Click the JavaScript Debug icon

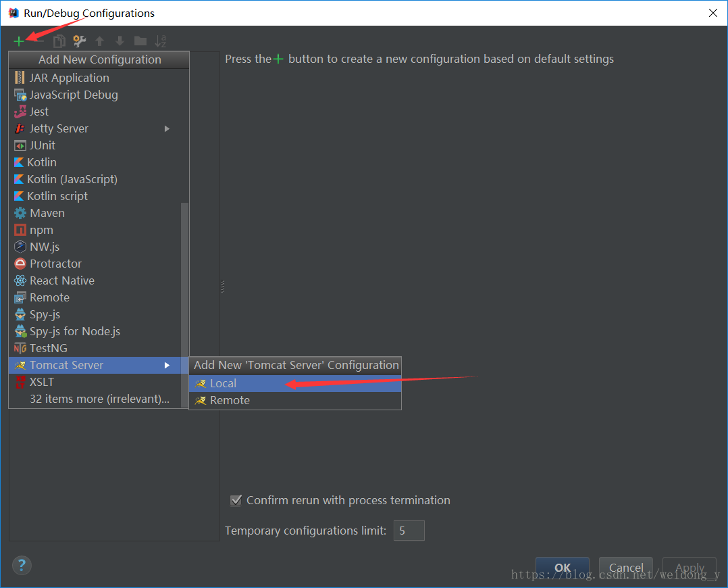click(x=20, y=95)
